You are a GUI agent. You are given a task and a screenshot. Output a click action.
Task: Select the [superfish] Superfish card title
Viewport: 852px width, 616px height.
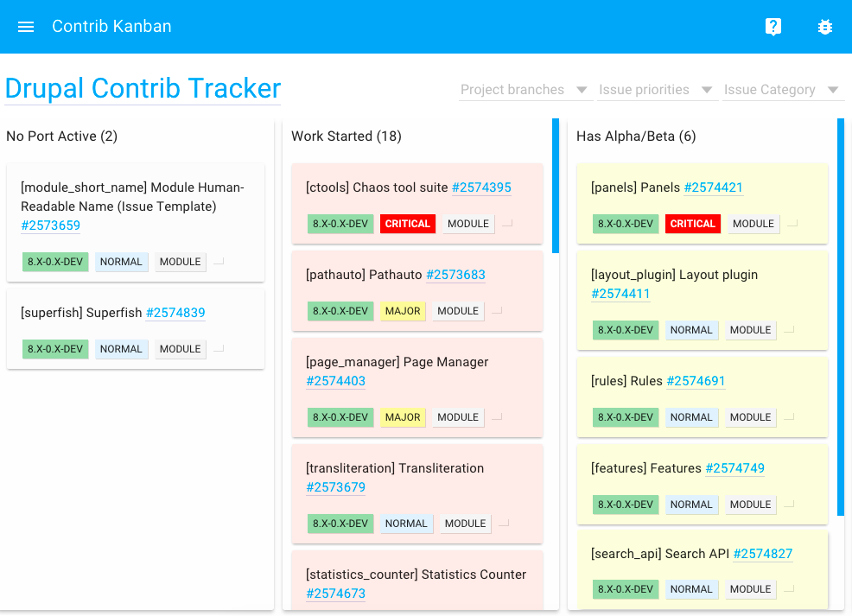coord(81,313)
